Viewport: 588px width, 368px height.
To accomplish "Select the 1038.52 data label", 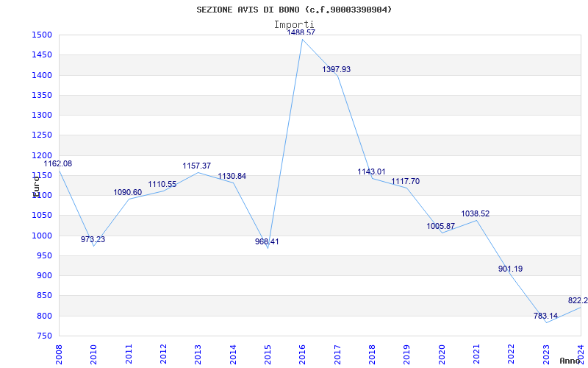I will pyautogui.click(x=475, y=213).
